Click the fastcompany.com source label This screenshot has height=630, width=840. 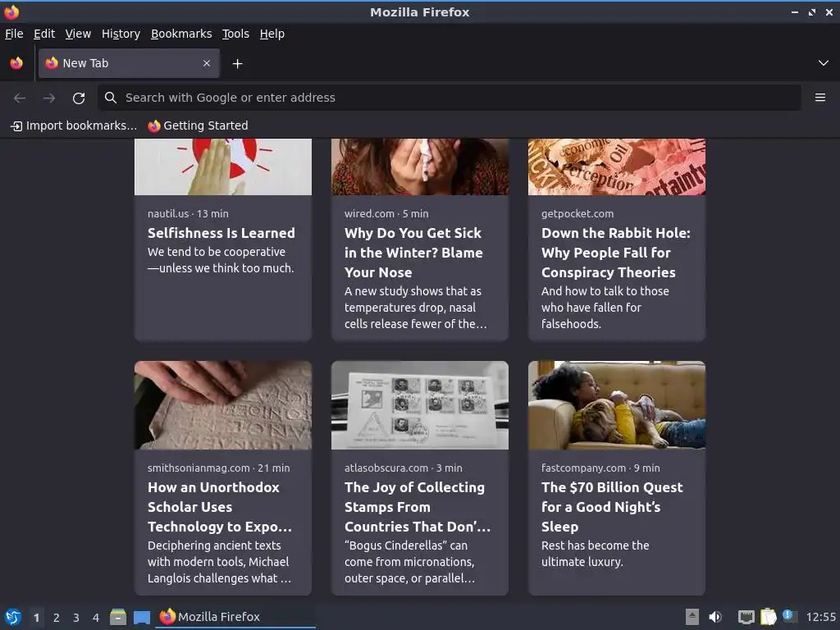pyautogui.click(x=583, y=468)
